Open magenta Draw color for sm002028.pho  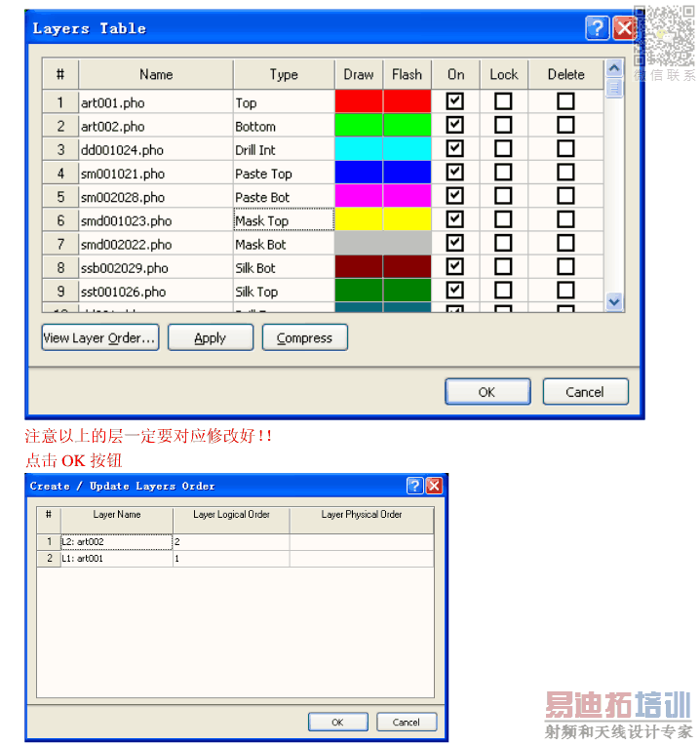[359, 196]
